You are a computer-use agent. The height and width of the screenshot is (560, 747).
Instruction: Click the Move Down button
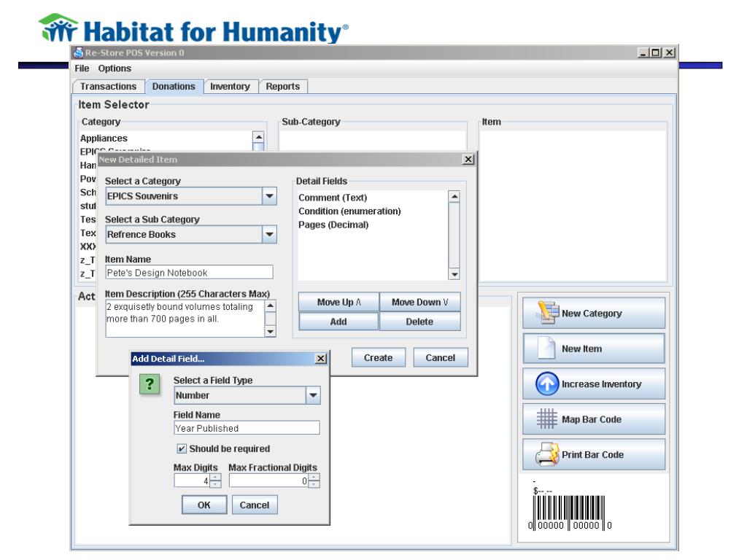(419, 302)
